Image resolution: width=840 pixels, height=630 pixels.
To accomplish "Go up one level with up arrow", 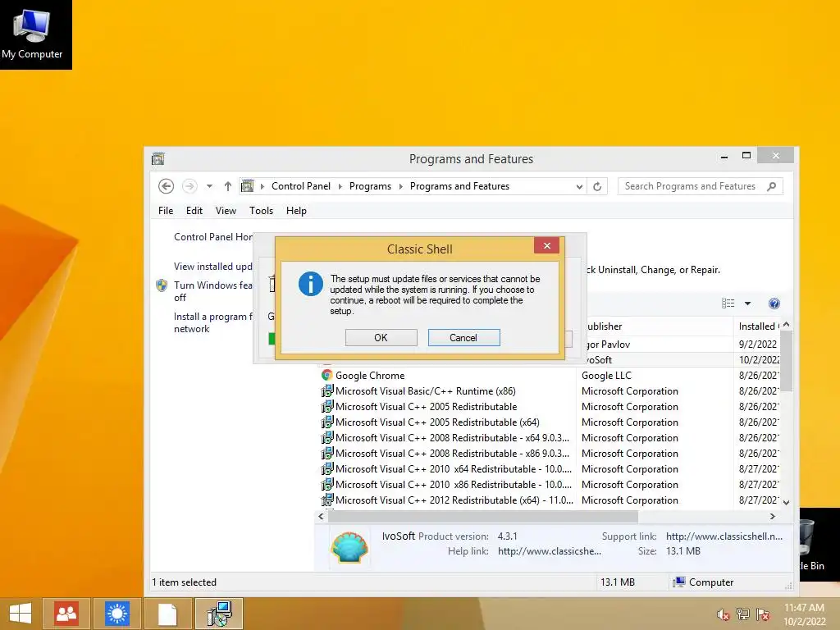I will click(x=228, y=186).
